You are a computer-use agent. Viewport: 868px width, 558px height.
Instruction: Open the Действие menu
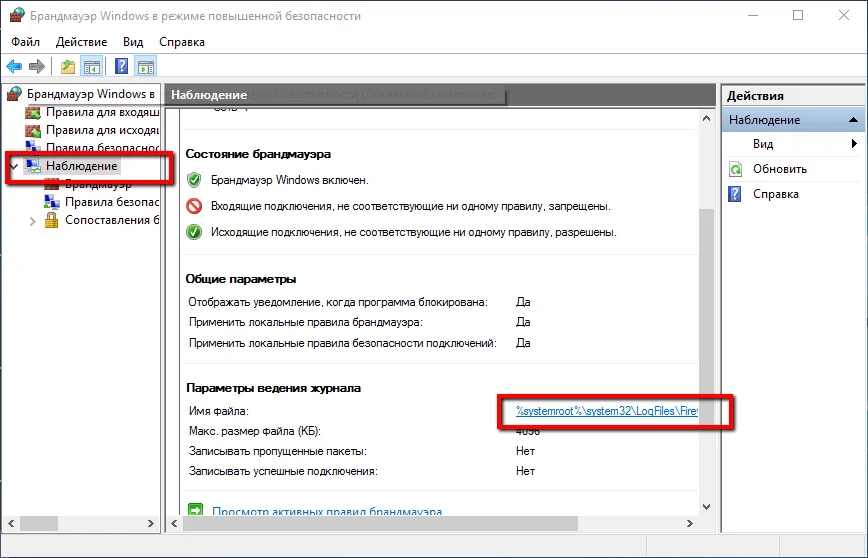pos(82,42)
